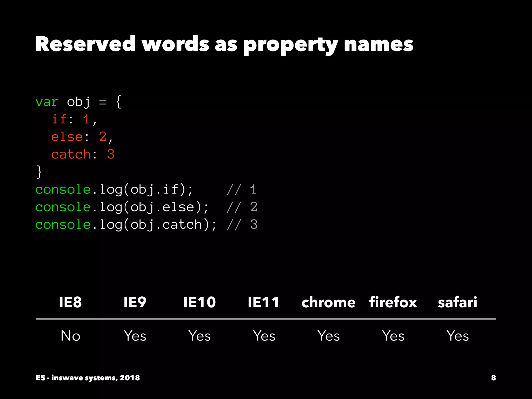Click the "chrome" column header
This screenshot has height=399, width=532.
click(x=328, y=302)
